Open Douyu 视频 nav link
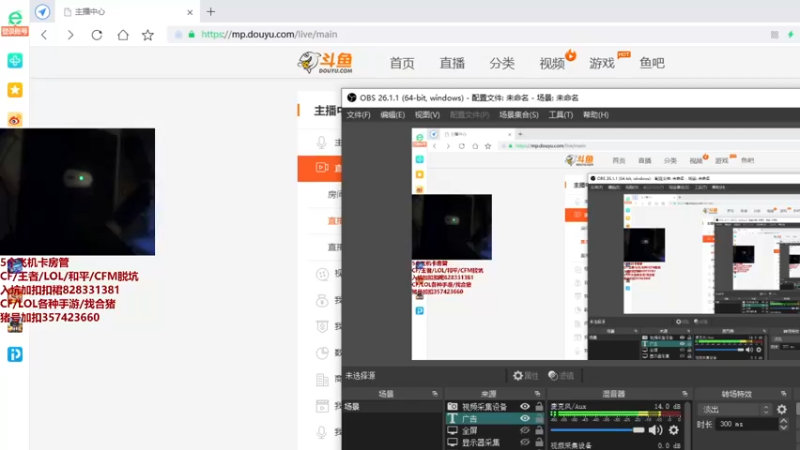 tap(552, 63)
